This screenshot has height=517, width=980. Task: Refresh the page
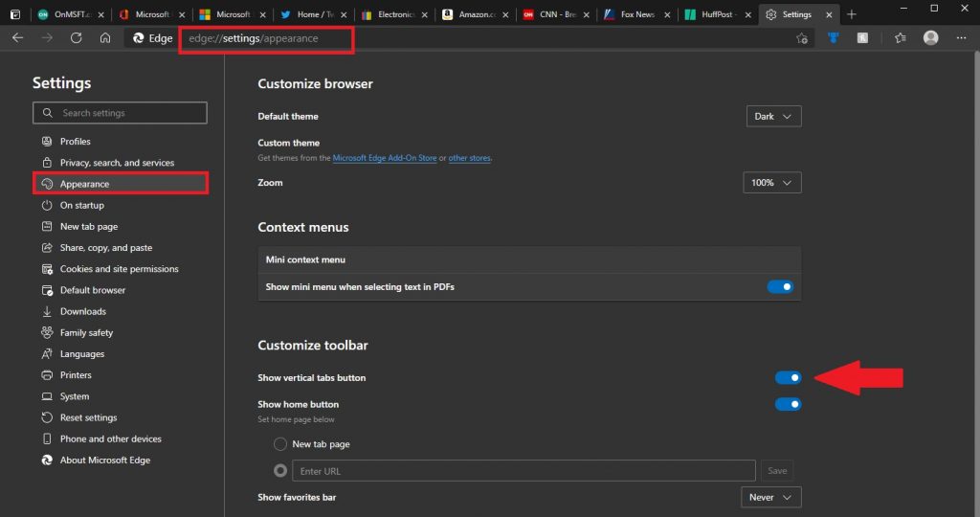[76, 38]
